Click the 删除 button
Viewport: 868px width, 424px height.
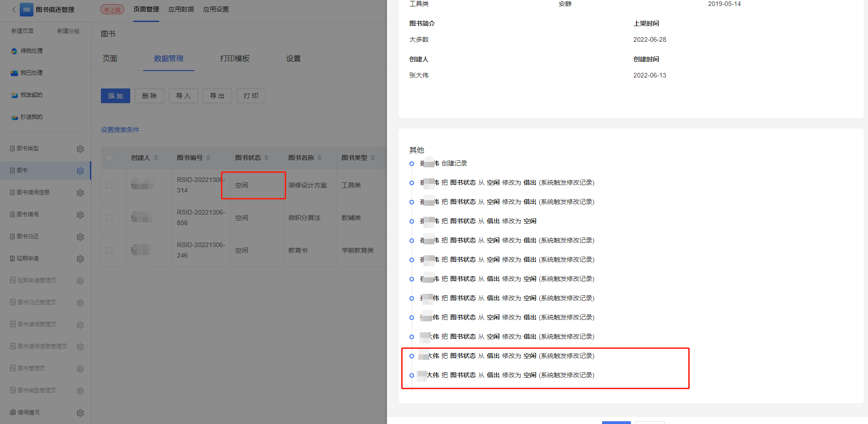click(x=149, y=96)
